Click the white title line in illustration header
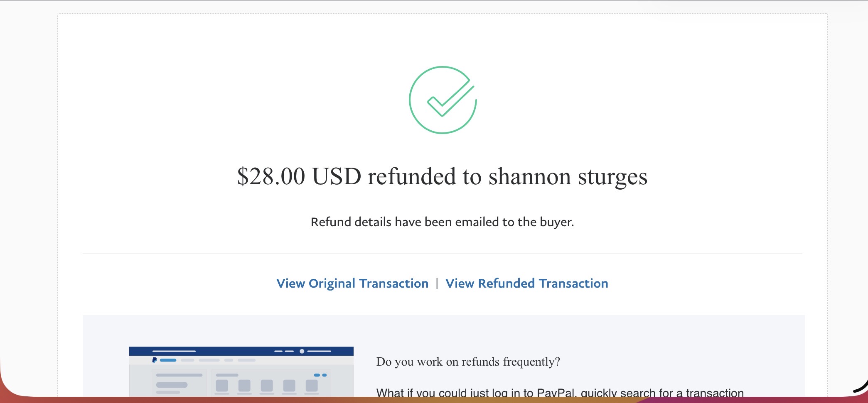 [x=174, y=351]
